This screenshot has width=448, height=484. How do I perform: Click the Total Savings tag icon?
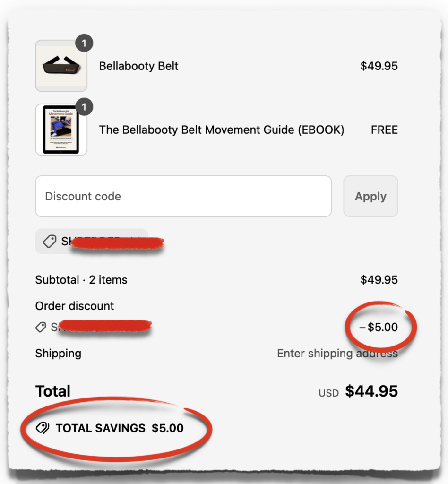[x=43, y=428]
